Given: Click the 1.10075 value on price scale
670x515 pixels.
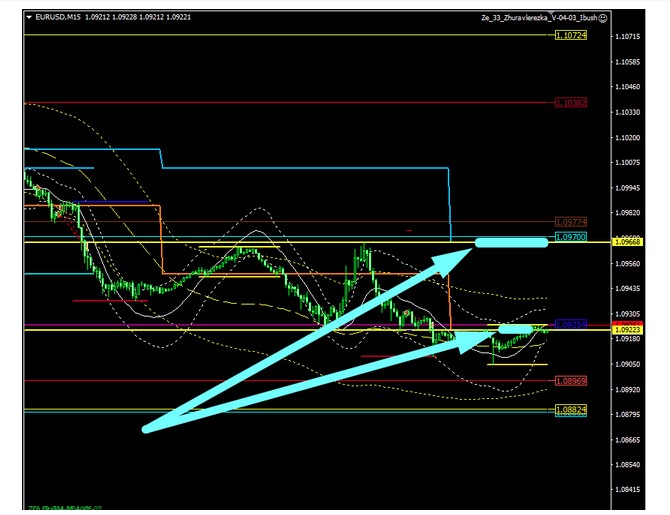Looking at the screenshot, I should 629,162.
